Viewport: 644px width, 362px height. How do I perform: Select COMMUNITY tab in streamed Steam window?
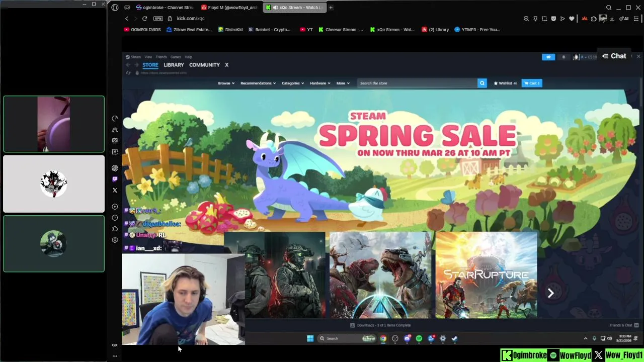(204, 65)
